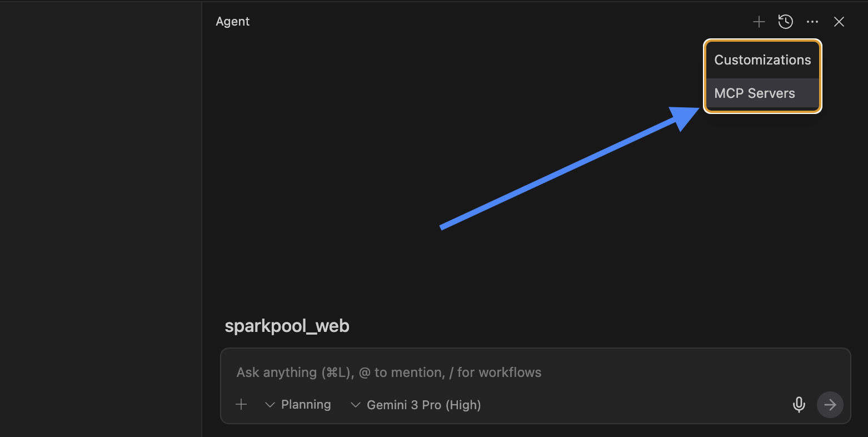
Task: Close the Agent panel
Action: [839, 22]
